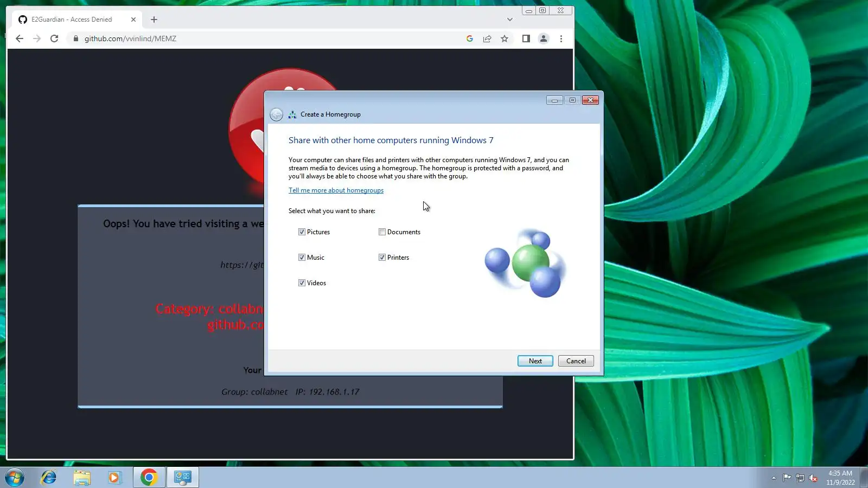The image size is (868, 488).
Task: Click Chrome forward navigation arrow
Action: (x=37, y=38)
